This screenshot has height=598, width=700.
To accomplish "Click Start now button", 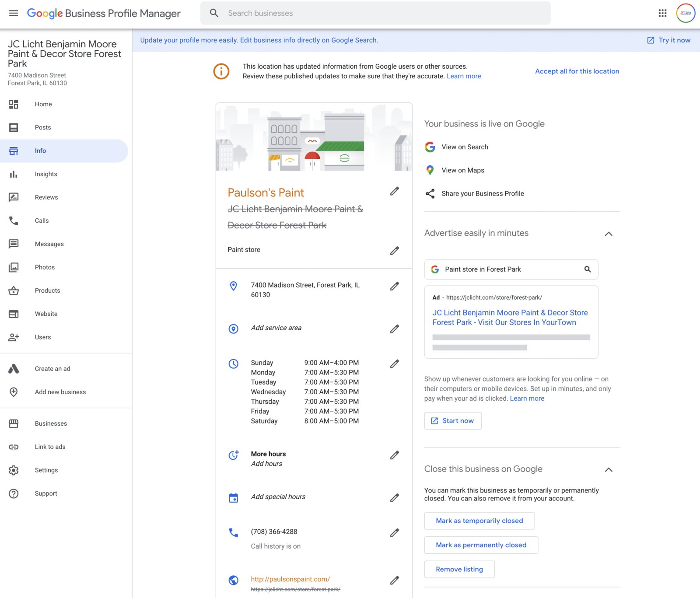I will (x=453, y=421).
